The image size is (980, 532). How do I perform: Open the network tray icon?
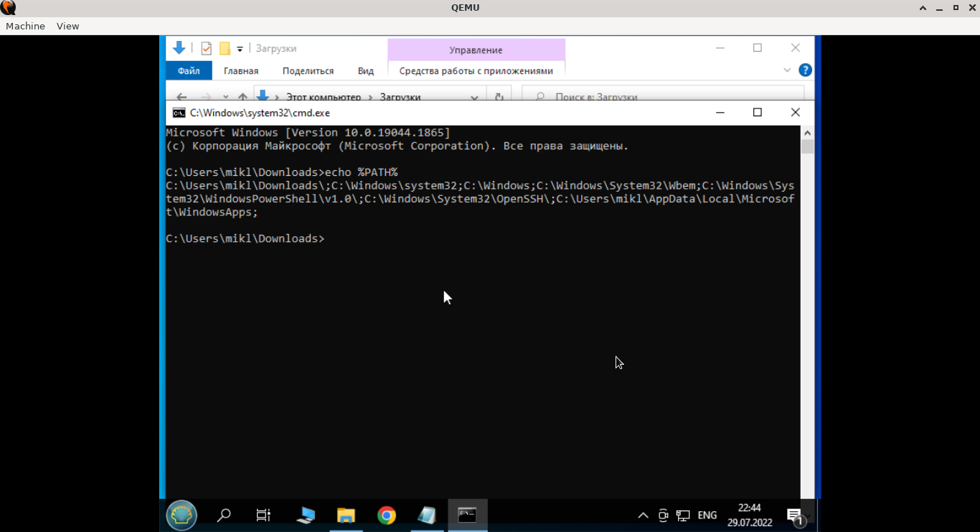tap(683, 515)
